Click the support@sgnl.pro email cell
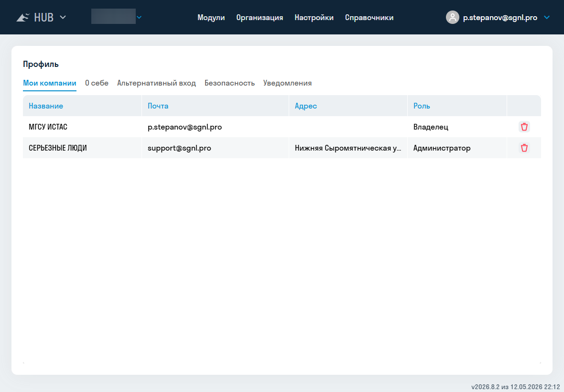 pyautogui.click(x=215, y=148)
